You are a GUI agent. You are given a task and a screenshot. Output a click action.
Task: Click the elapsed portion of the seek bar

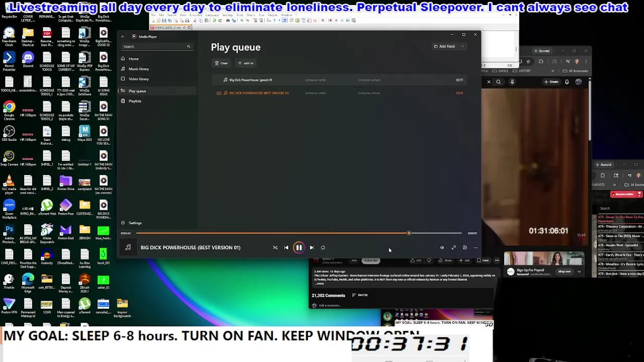click(272, 233)
